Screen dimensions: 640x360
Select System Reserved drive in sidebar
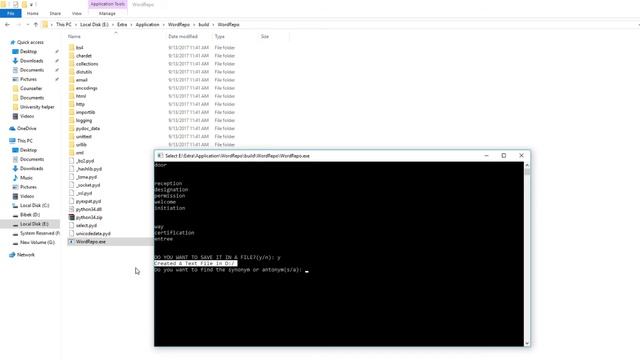pos(40,233)
